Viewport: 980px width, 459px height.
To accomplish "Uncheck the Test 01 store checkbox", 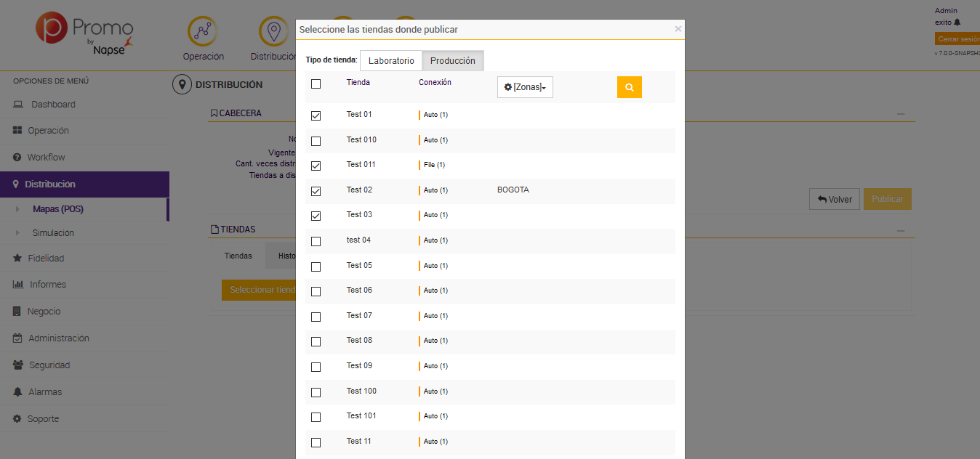I will coord(316,115).
